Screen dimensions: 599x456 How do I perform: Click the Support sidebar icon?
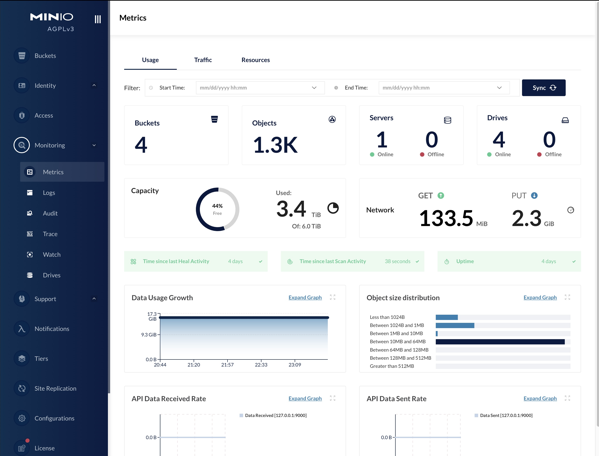(22, 299)
